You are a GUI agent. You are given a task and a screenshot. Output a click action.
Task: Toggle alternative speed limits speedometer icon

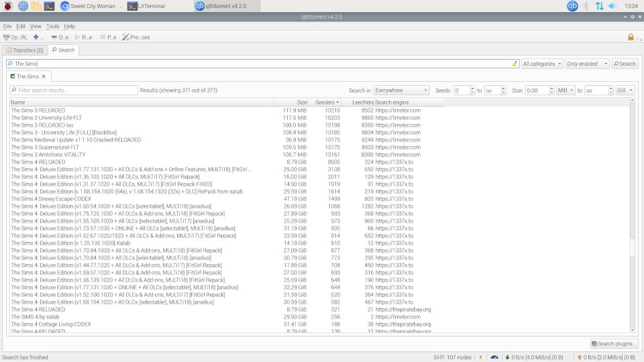(x=494, y=357)
